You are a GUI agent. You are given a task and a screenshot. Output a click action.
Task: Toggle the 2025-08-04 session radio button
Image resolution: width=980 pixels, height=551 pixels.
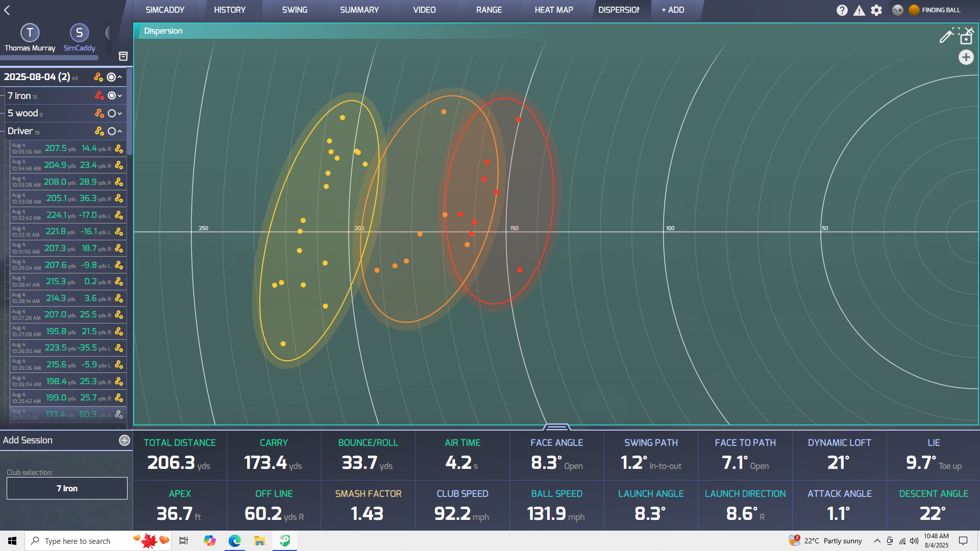tap(111, 77)
